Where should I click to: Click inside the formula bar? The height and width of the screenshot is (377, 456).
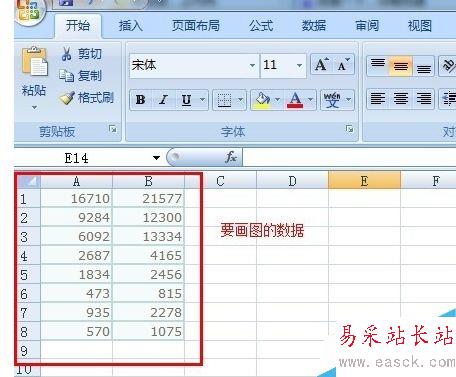click(x=349, y=157)
